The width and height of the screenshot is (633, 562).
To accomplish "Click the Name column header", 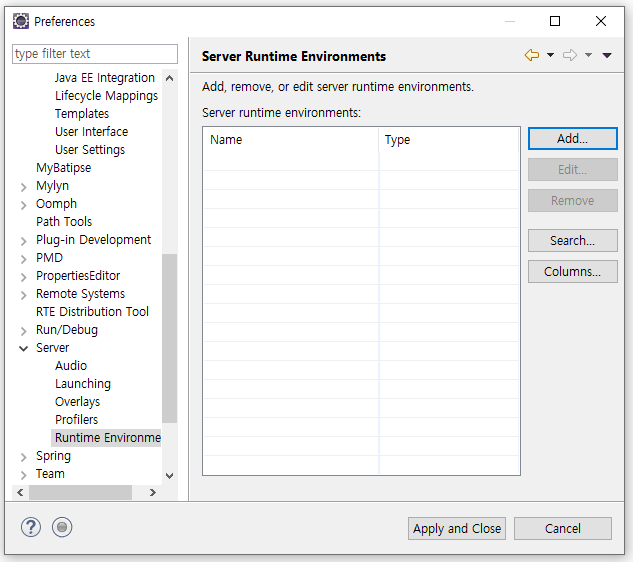I will [x=290, y=140].
